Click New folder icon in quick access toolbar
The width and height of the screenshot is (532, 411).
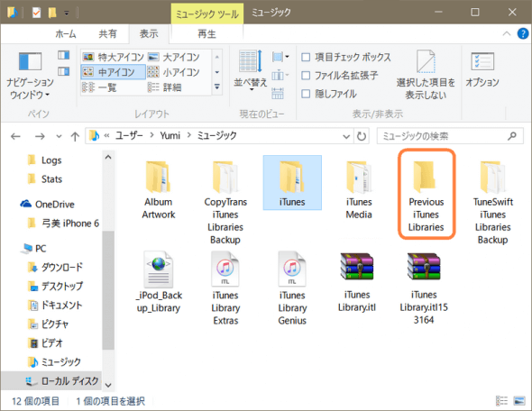pyautogui.click(x=52, y=13)
